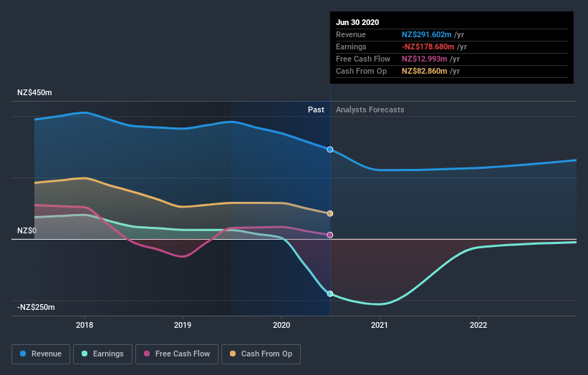The height and width of the screenshot is (375, 588).
Task: Click the pink Free Cash Flow data point
Action: [x=330, y=235]
